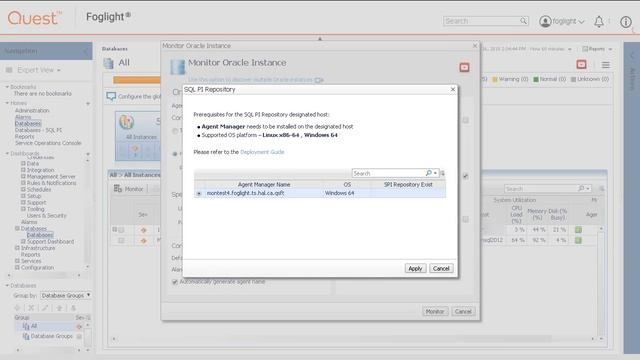Open the Group by Database Groups dropdown
640x360 pixels.
coord(65,295)
